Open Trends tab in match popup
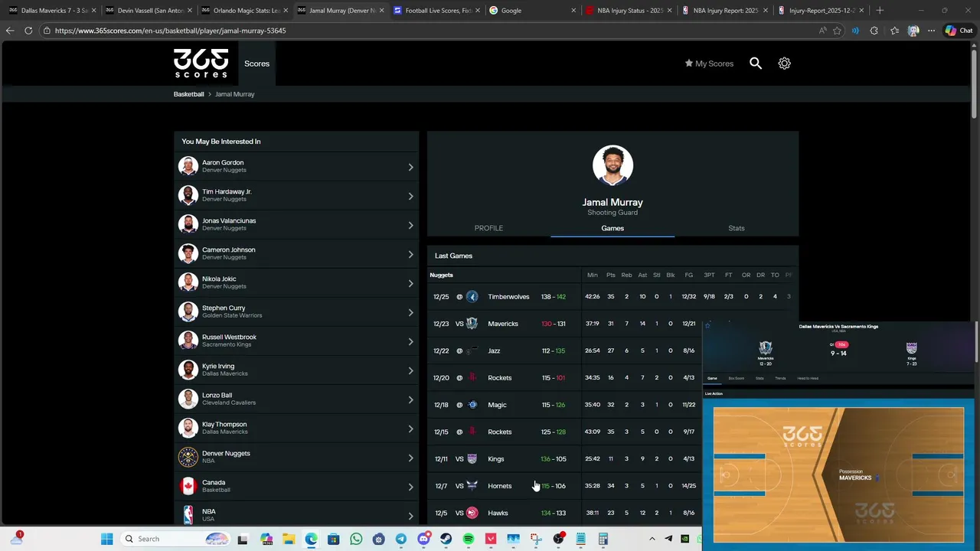This screenshot has height=551, width=980. coord(780,378)
